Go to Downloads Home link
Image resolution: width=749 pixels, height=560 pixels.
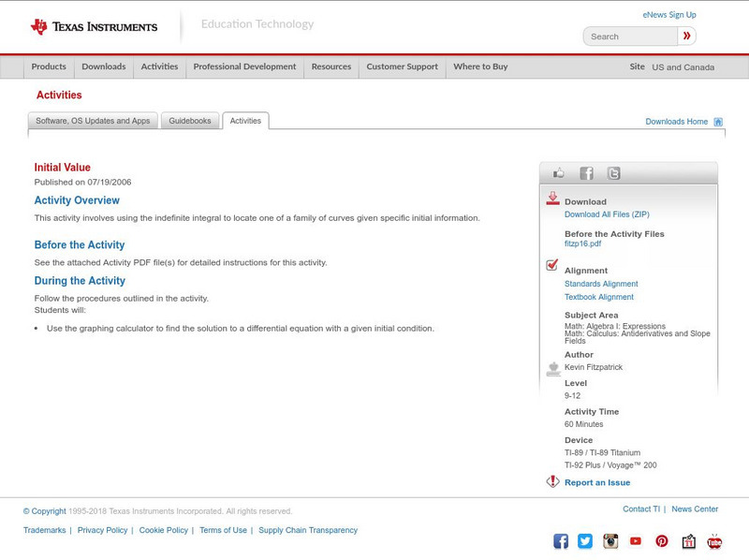[676, 122]
